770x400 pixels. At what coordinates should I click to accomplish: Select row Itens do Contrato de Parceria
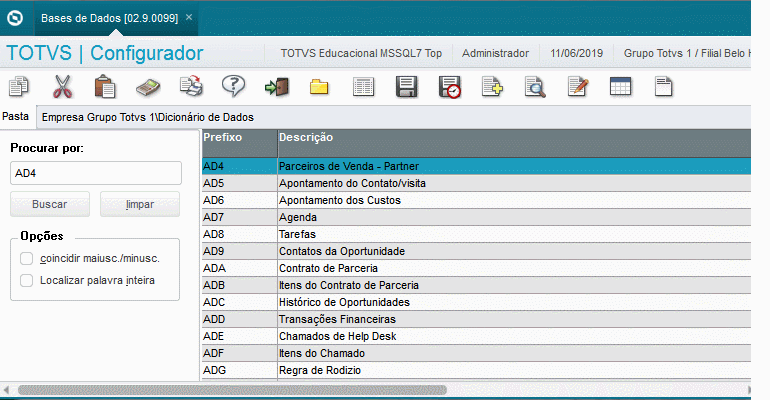click(476, 285)
